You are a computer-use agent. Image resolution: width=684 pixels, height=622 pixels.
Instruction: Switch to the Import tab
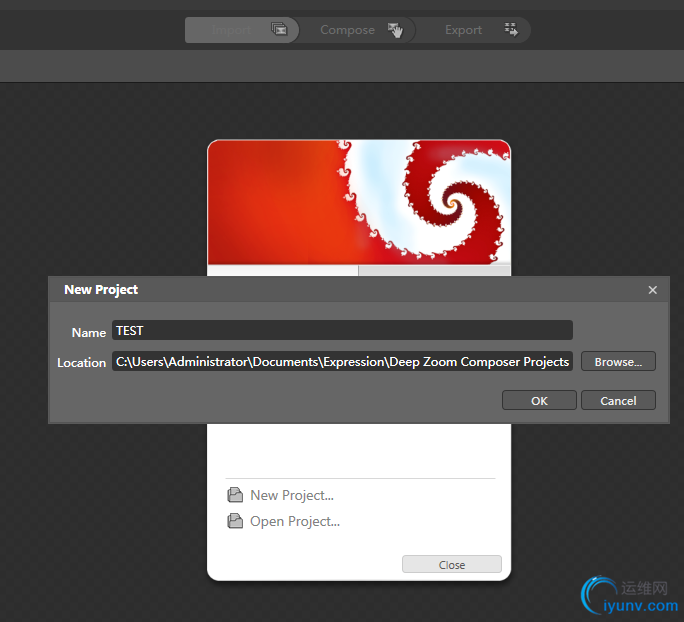click(242, 30)
